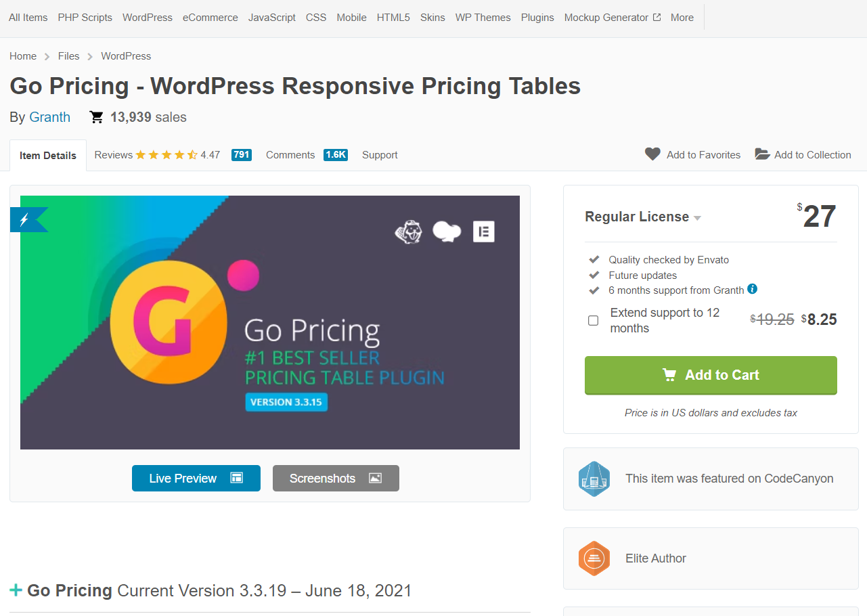867x616 pixels.
Task: Go to WordPress breadcrumb link
Action: [126, 56]
